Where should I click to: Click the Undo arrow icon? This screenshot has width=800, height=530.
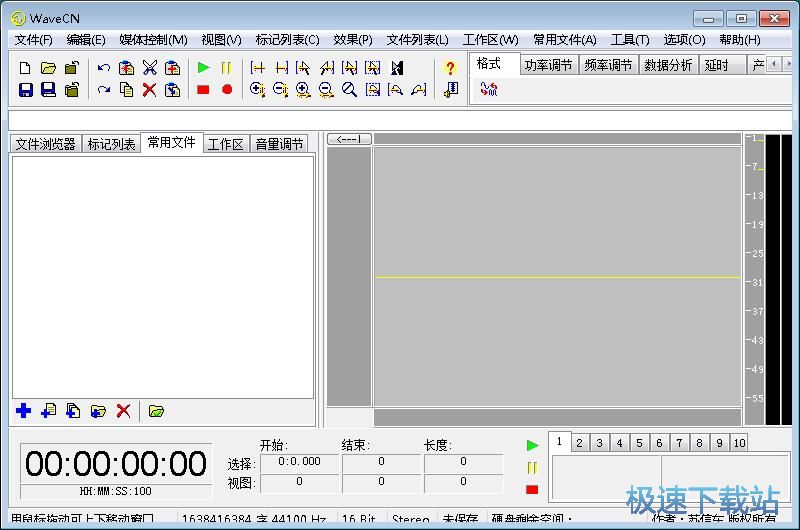tap(103, 68)
